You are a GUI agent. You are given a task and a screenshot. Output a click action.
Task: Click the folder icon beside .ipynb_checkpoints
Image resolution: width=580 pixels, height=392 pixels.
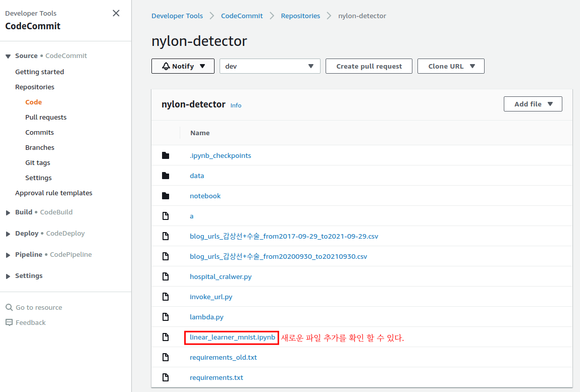click(x=166, y=156)
